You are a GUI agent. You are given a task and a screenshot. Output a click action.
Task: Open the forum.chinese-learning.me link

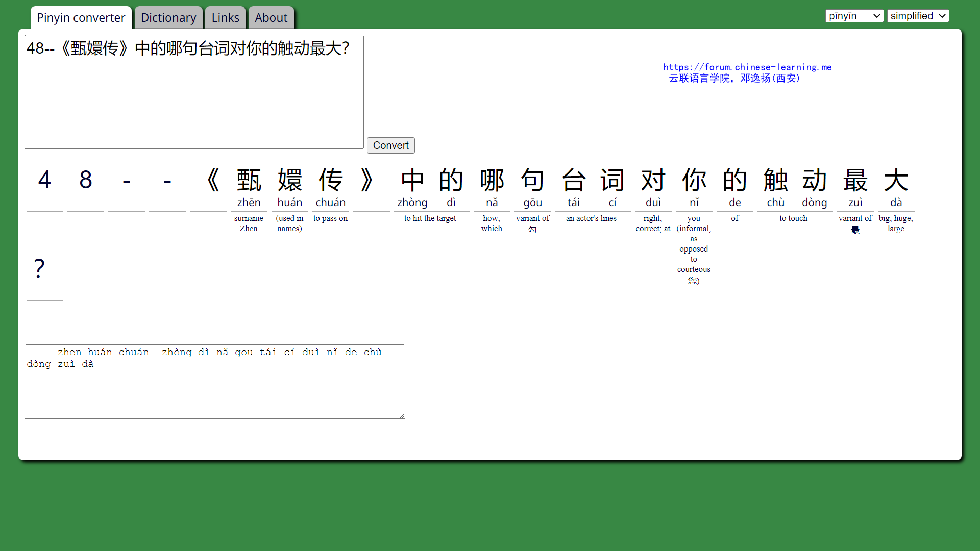click(747, 67)
